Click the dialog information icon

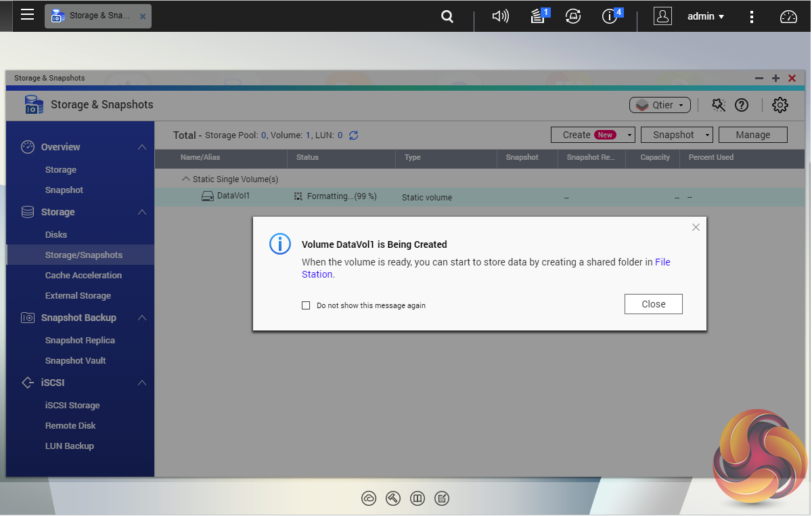(x=280, y=244)
